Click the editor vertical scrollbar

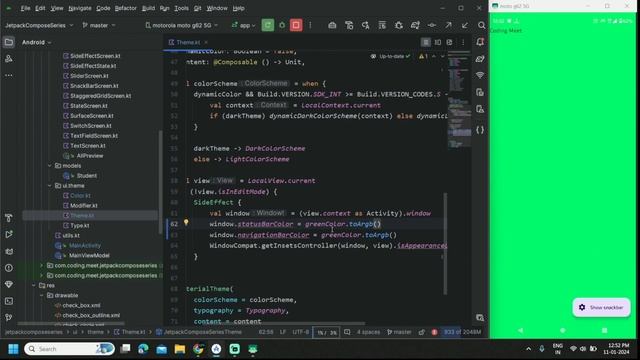point(445,244)
